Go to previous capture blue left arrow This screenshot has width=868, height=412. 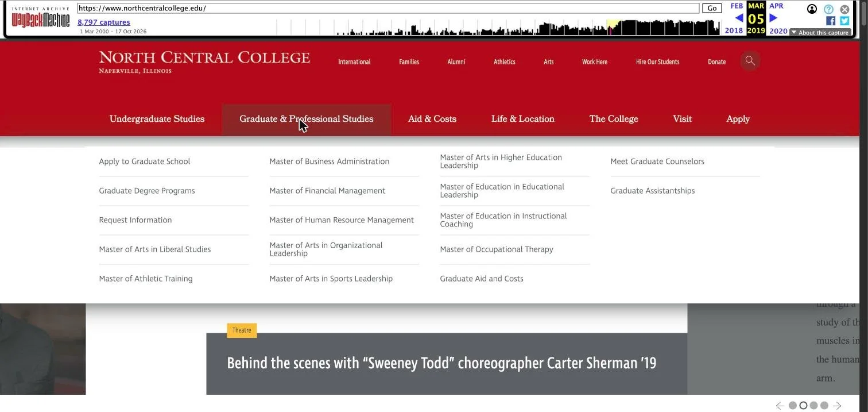click(739, 18)
